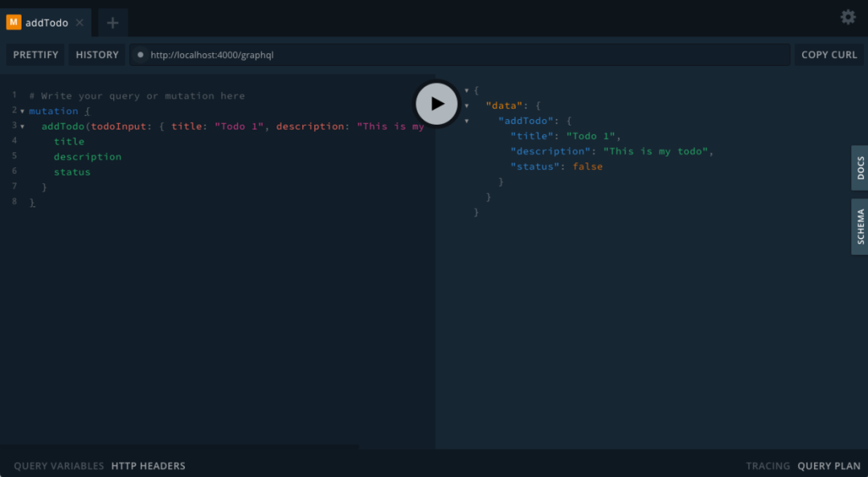The image size is (868, 477).
Task: Click the response value 'false'
Action: 588,167
